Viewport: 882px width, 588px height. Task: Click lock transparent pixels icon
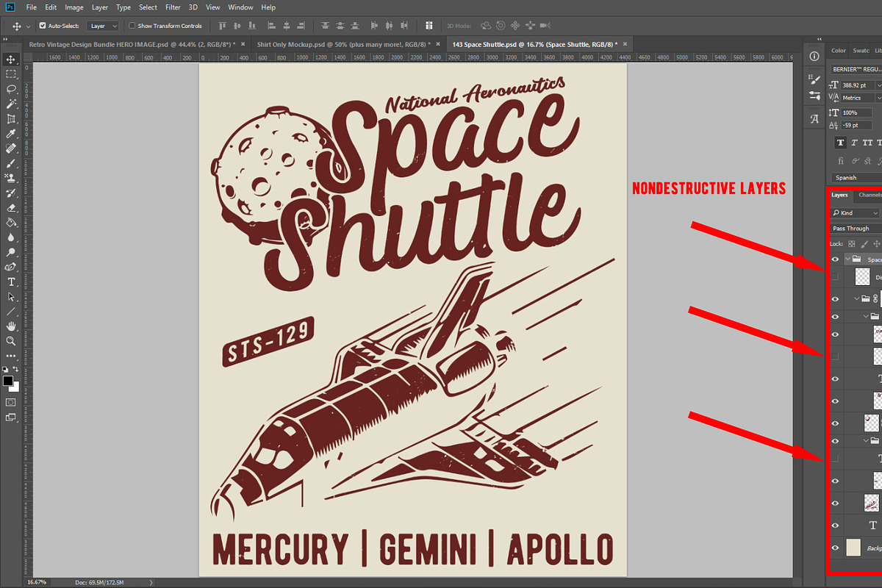pyautogui.click(x=852, y=243)
